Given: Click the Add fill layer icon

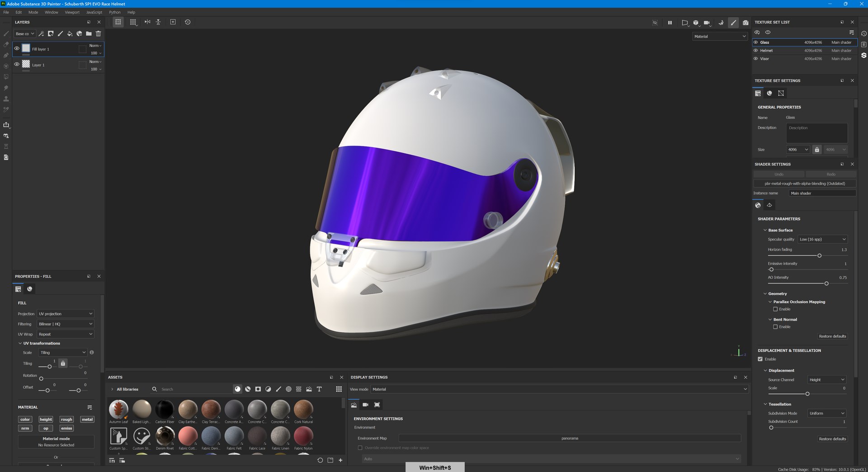Looking at the screenshot, I should coord(70,33).
